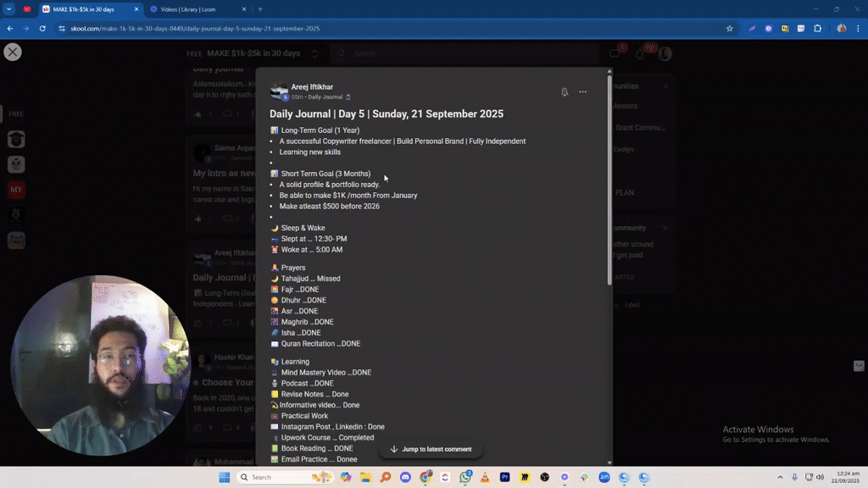
Task: Go forward in browser history
Action: 26,28
